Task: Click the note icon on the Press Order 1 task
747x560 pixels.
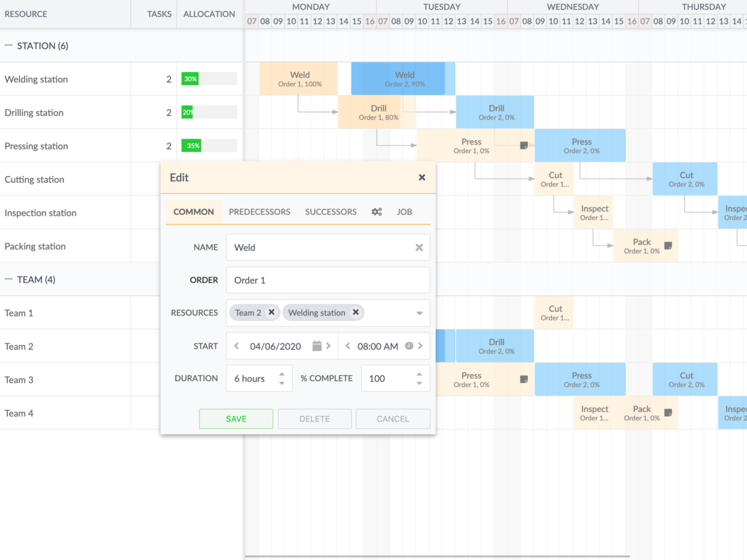Action: click(524, 144)
